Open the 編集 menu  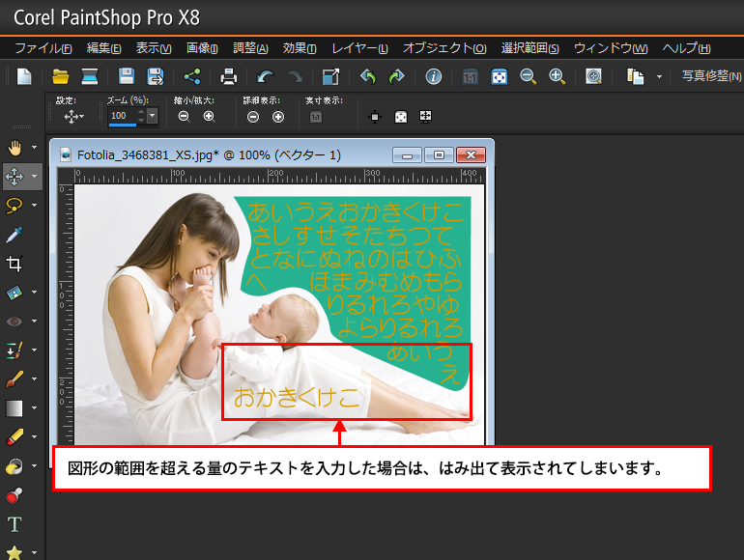(104, 48)
